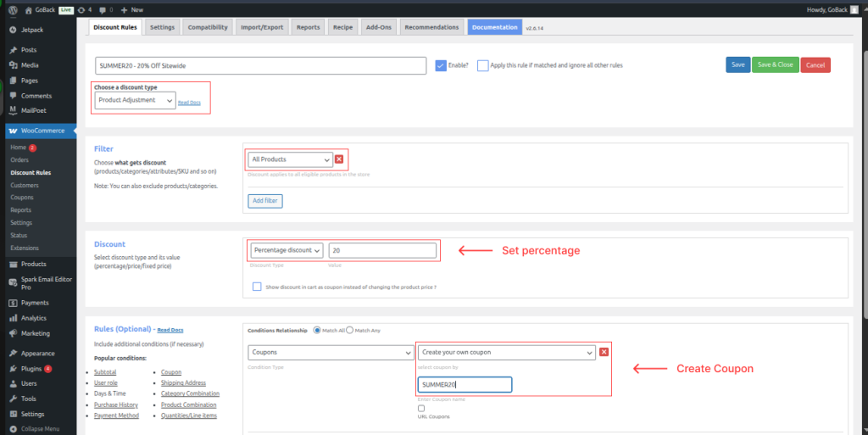The height and width of the screenshot is (435, 868).
Task: Click the Add filter button
Action: point(265,201)
